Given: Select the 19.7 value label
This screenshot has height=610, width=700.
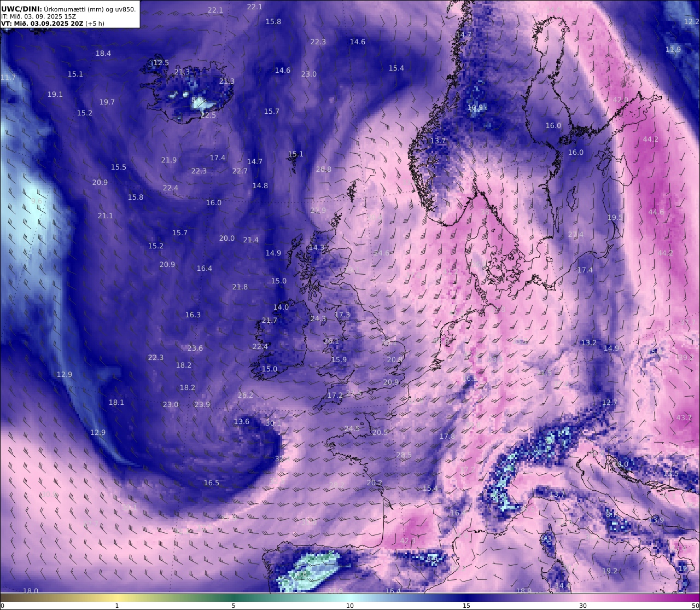Looking at the screenshot, I should point(107,102).
